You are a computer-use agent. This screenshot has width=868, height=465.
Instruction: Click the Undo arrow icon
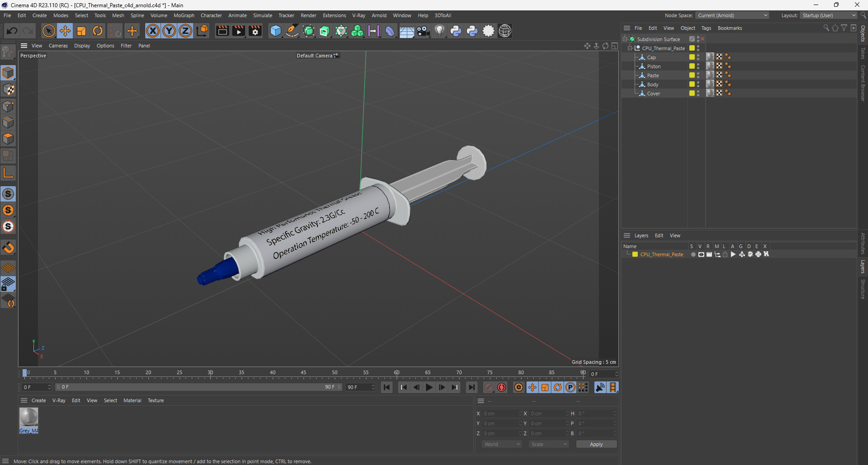click(x=12, y=31)
